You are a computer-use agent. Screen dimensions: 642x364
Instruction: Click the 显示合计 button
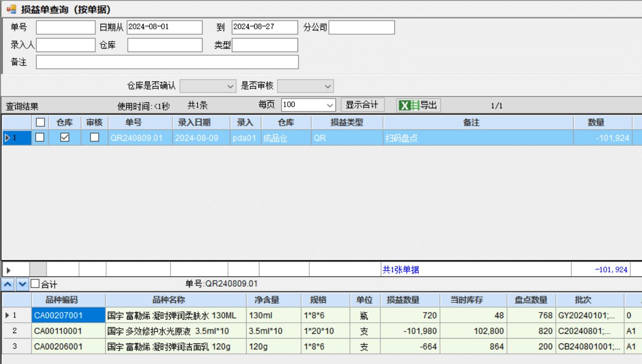tap(362, 105)
